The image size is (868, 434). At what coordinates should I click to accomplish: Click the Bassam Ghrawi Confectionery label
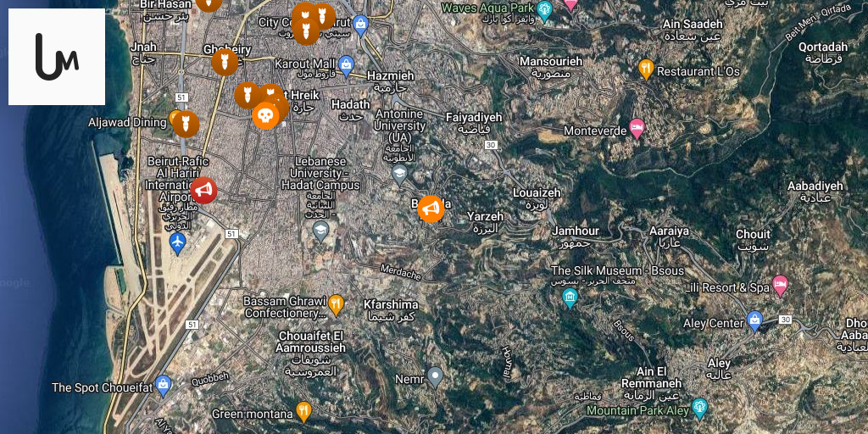click(287, 307)
